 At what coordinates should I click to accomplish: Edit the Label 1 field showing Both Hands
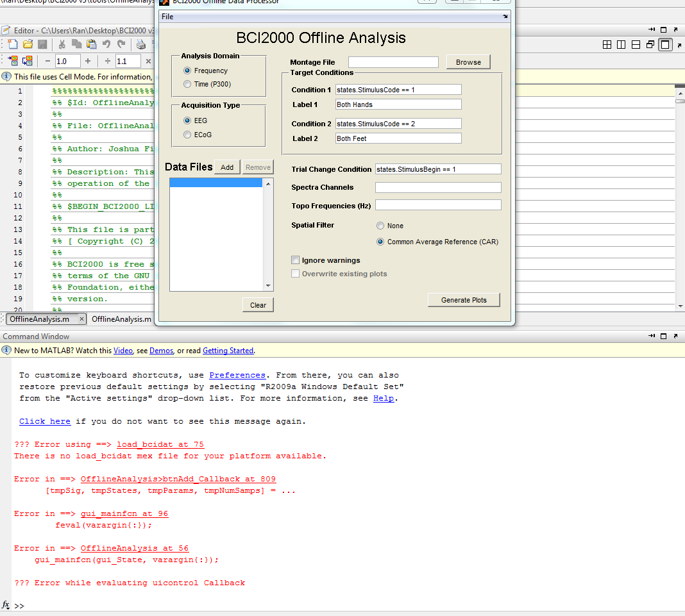[398, 104]
